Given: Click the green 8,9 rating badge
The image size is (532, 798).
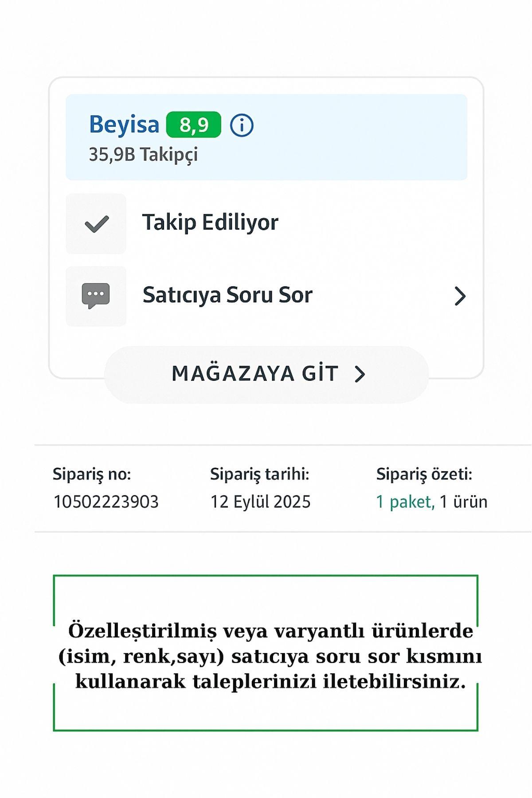Looking at the screenshot, I should [x=193, y=125].
